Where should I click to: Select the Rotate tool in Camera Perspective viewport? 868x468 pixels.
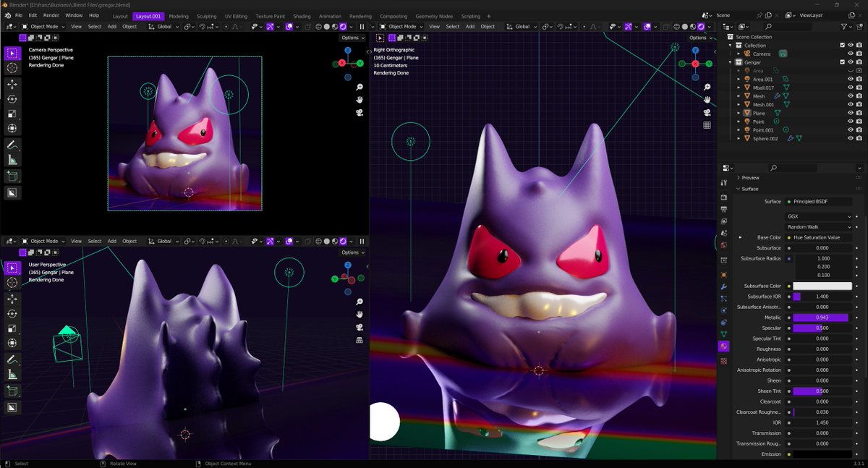(12, 99)
